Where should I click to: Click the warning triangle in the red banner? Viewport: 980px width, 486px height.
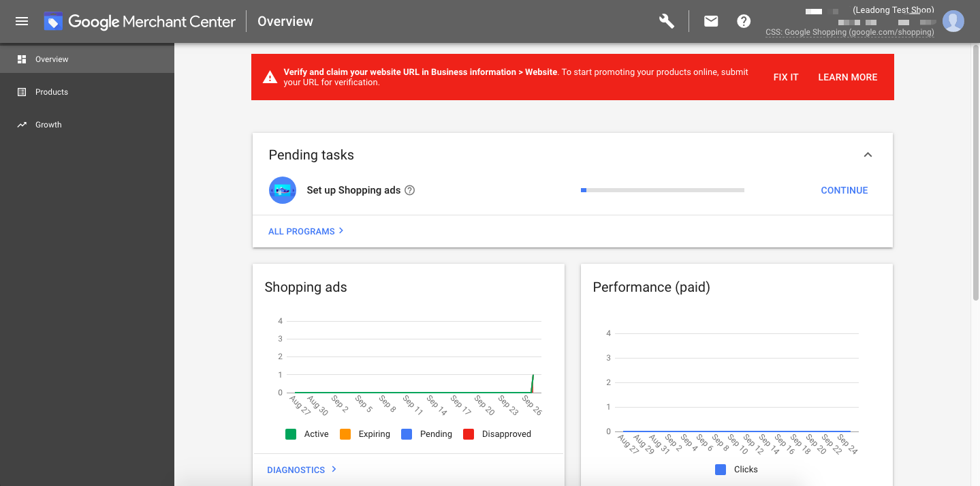[270, 76]
